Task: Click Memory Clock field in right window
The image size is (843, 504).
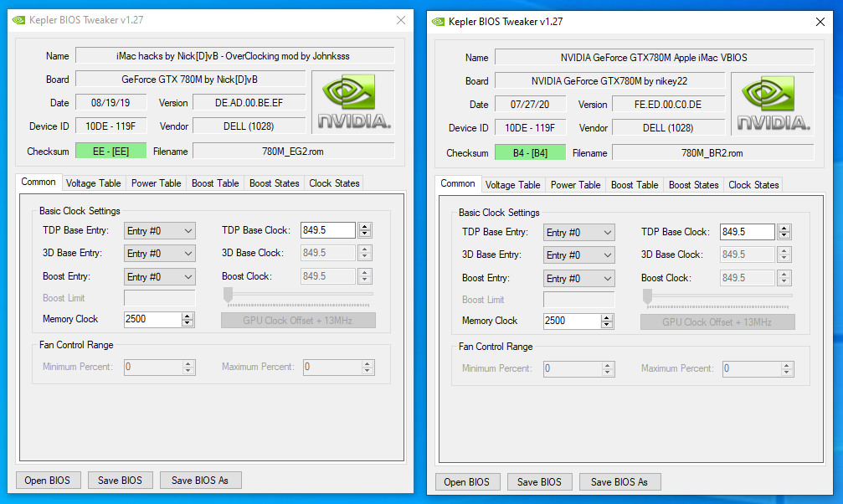Action: click(x=572, y=321)
